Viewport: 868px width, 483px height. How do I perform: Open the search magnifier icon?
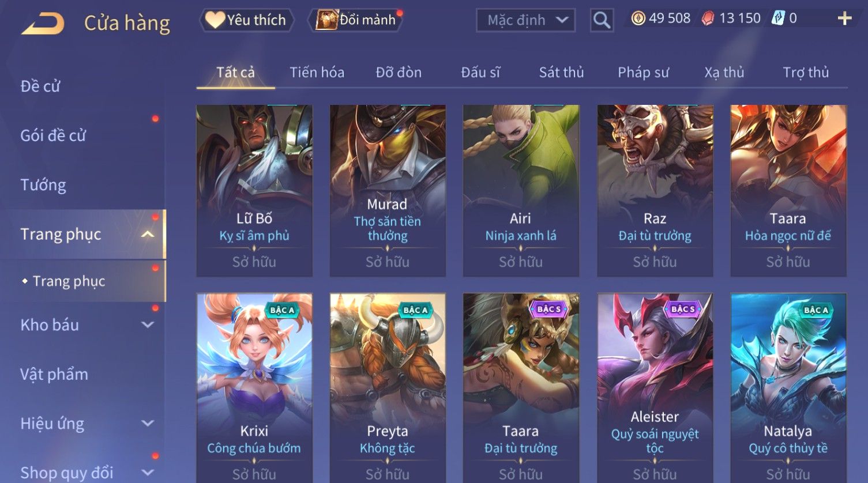pyautogui.click(x=602, y=21)
